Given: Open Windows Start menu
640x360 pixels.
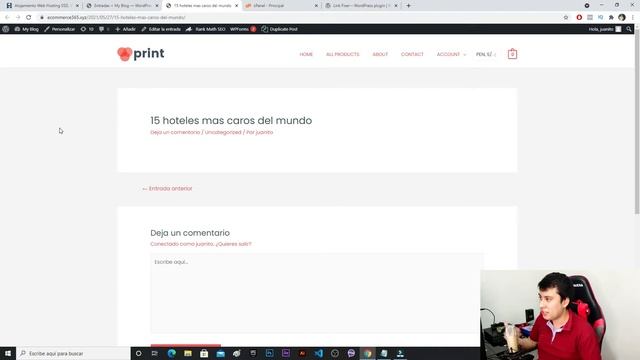Looking at the screenshot, I should pos(8,353).
